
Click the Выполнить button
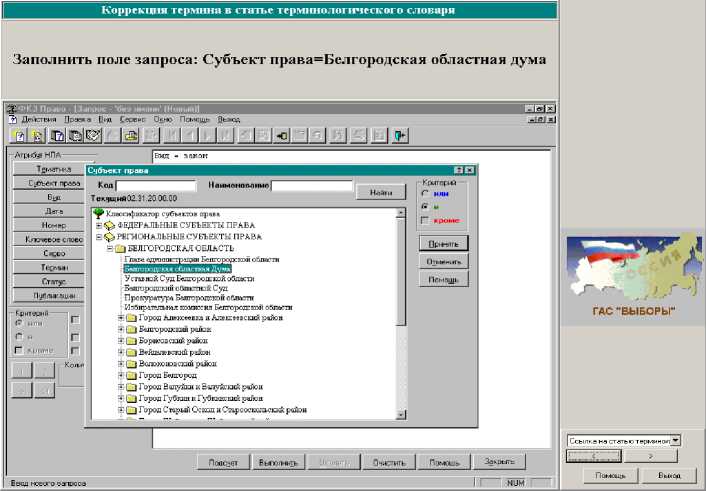point(278,463)
